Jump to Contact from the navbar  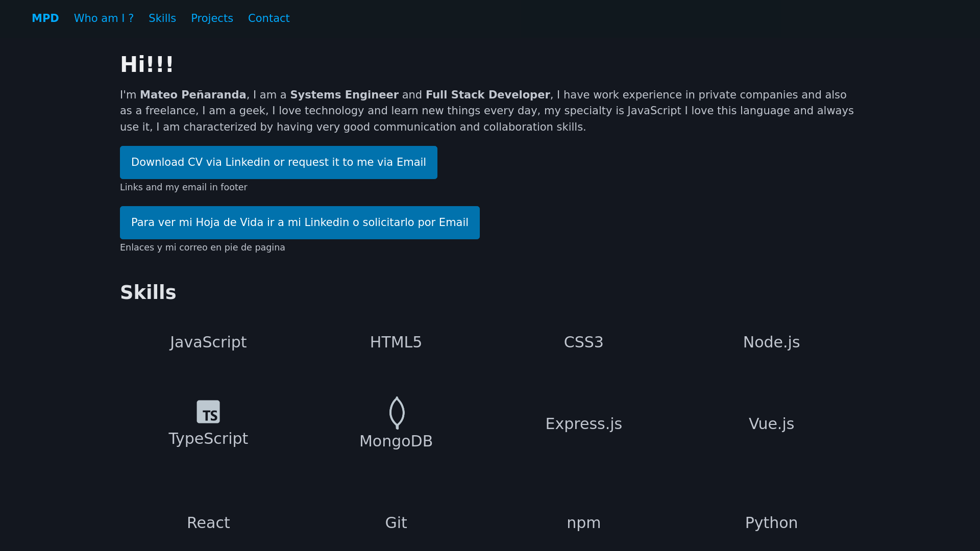pos(268,18)
